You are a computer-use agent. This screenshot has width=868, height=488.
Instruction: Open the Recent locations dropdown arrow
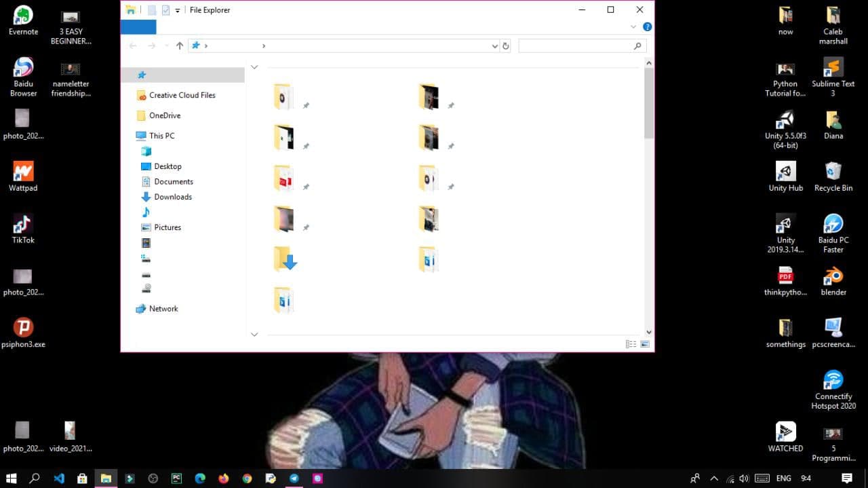coord(166,46)
